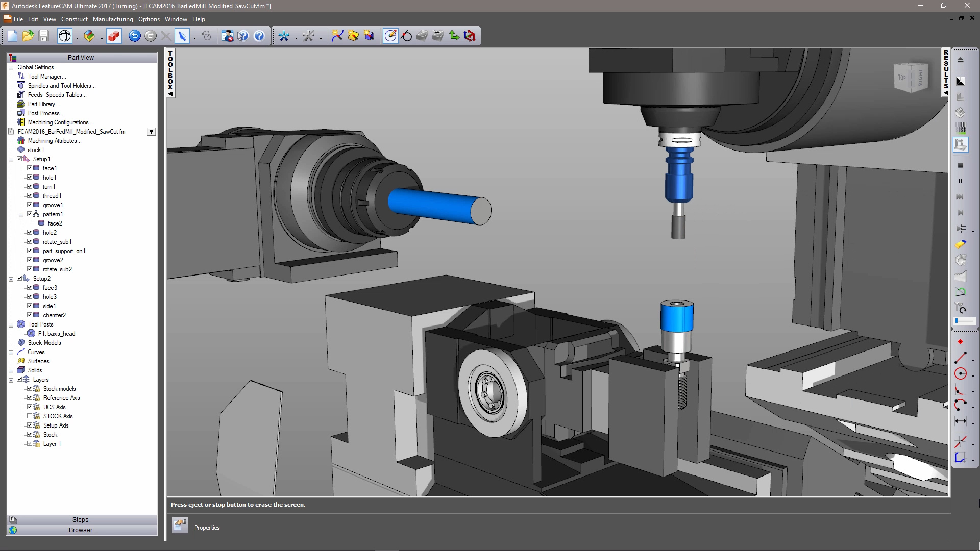
Task: Select the machine simulation mode icon
Action: 960,145
